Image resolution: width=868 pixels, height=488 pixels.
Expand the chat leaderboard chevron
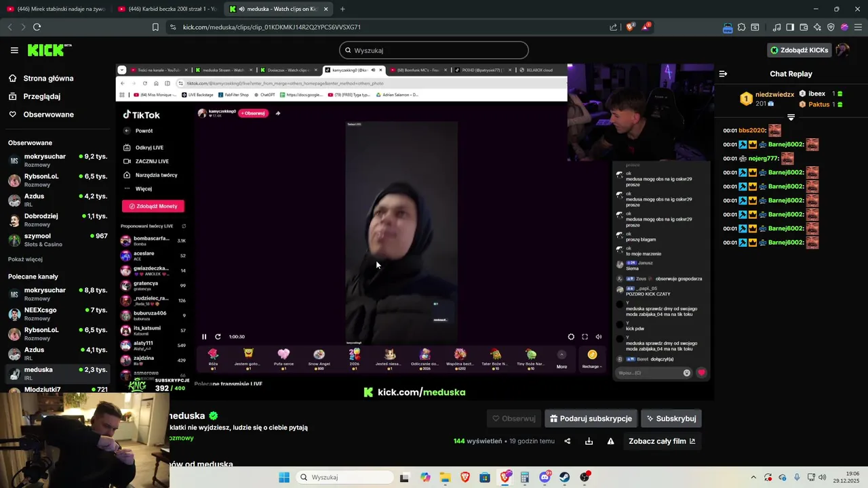pos(791,117)
